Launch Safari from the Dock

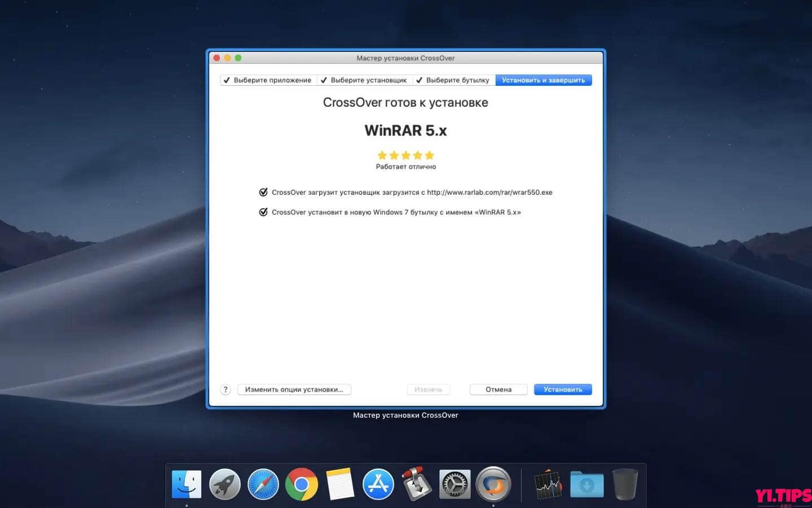pos(263,484)
